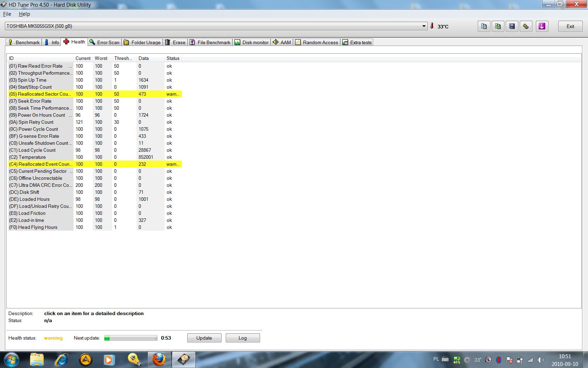The image size is (588, 368).
Task: Select the (03) Spin Up Time row
Action: point(94,80)
